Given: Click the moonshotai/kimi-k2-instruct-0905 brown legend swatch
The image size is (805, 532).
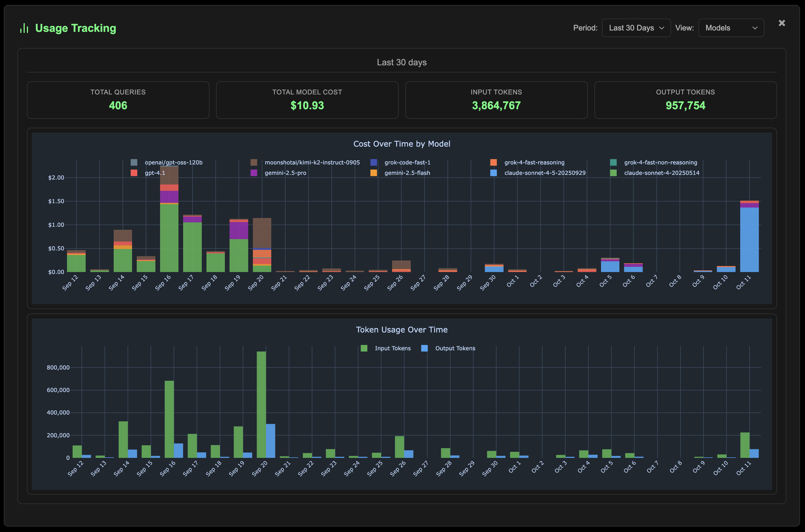Looking at the screenshot, I should (254, 163).
